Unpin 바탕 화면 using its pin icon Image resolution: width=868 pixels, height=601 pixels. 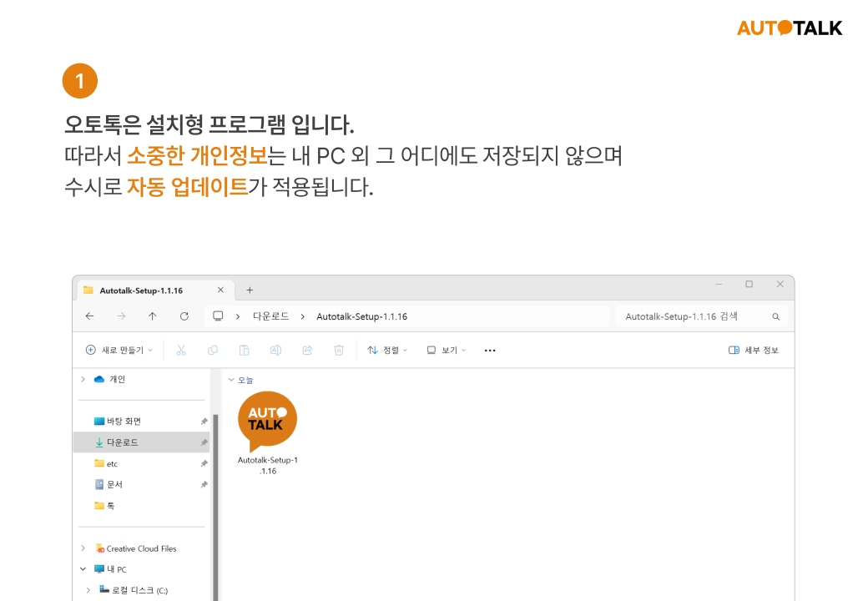(x=204, y=422)
